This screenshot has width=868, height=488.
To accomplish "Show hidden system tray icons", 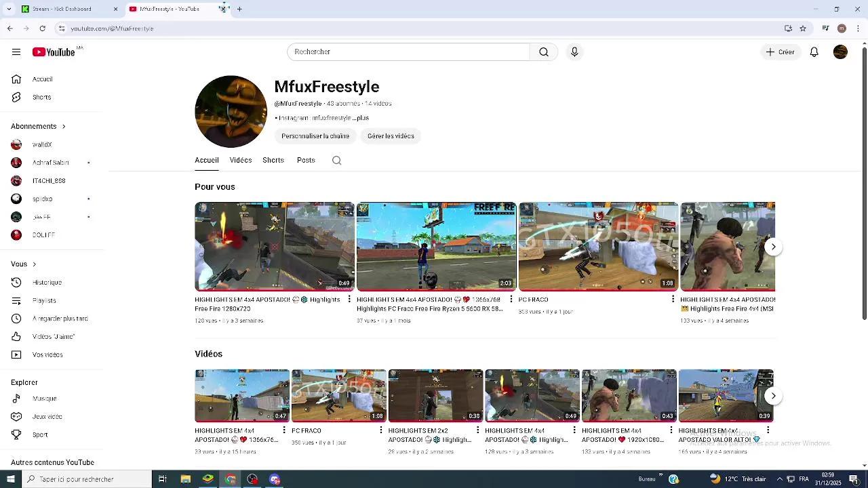I will (780, 479).
